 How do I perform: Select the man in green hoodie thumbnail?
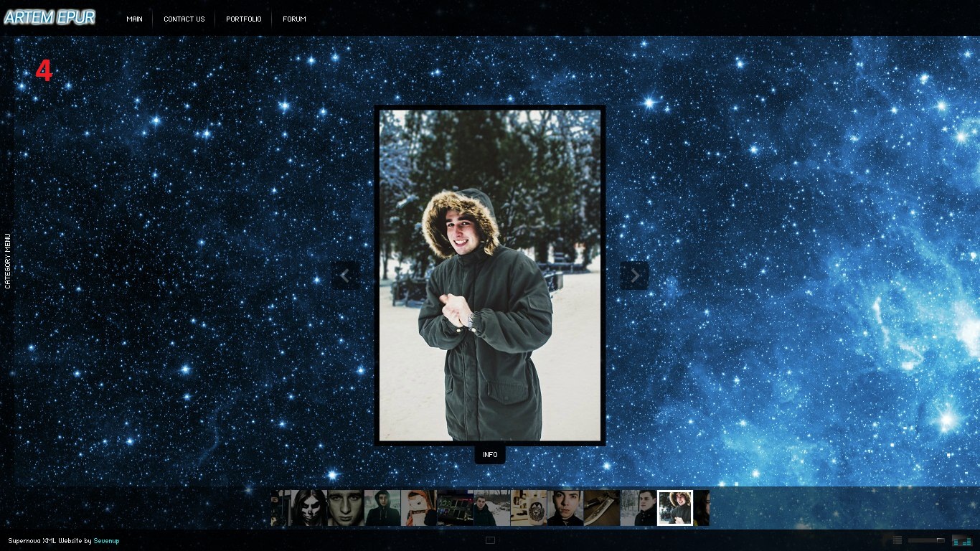pos(382,508)
